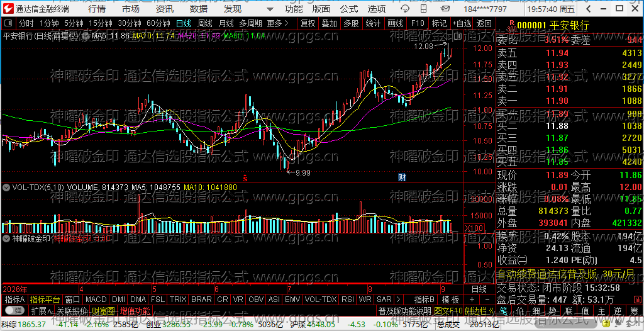Click the 沪深 4548.05 index in status bar
This screenshot has width=644, height=331.
coord(312,325)
